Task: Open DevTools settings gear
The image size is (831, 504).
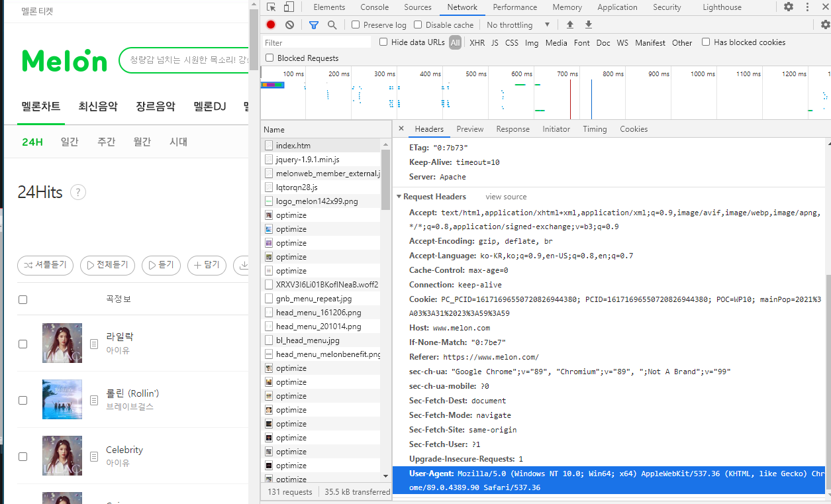Action: click(789, 7)
